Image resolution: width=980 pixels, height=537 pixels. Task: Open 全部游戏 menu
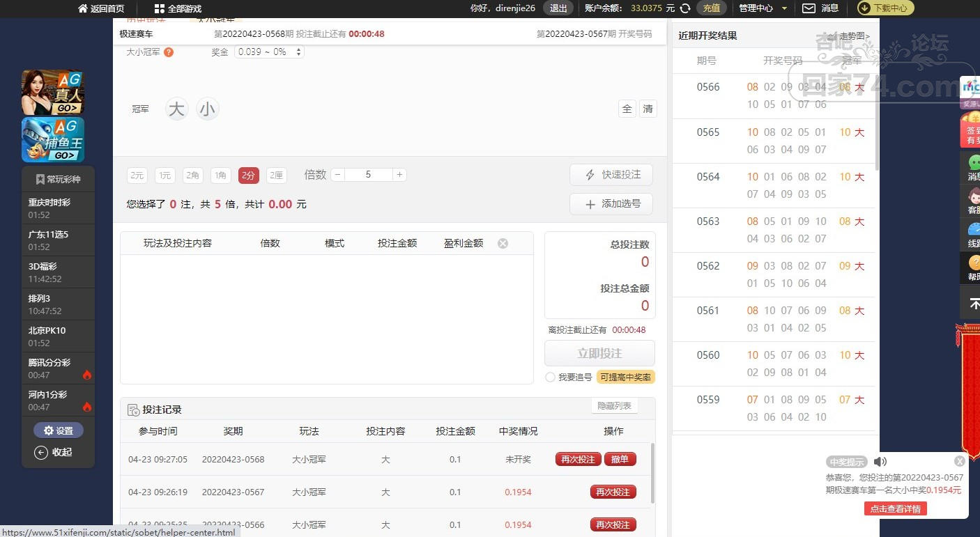pos(178,8)
